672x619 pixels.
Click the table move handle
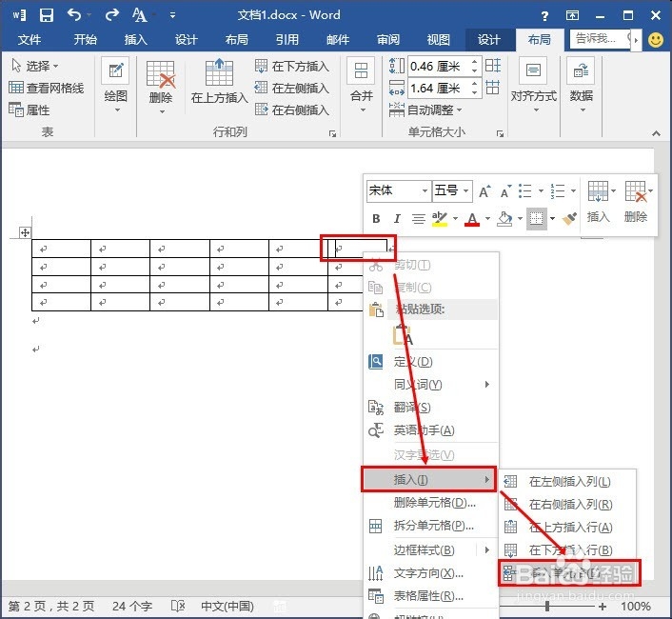25,232
